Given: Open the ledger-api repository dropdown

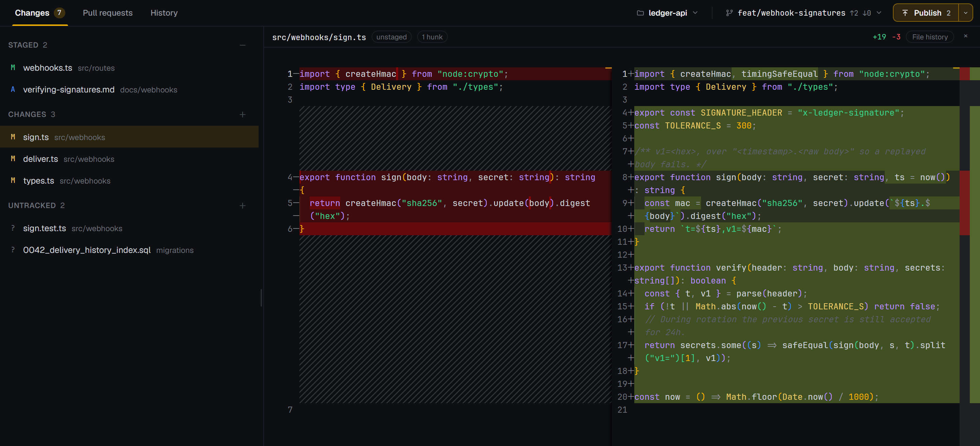Looking at the screenshot, I should [x=668, y=13].
